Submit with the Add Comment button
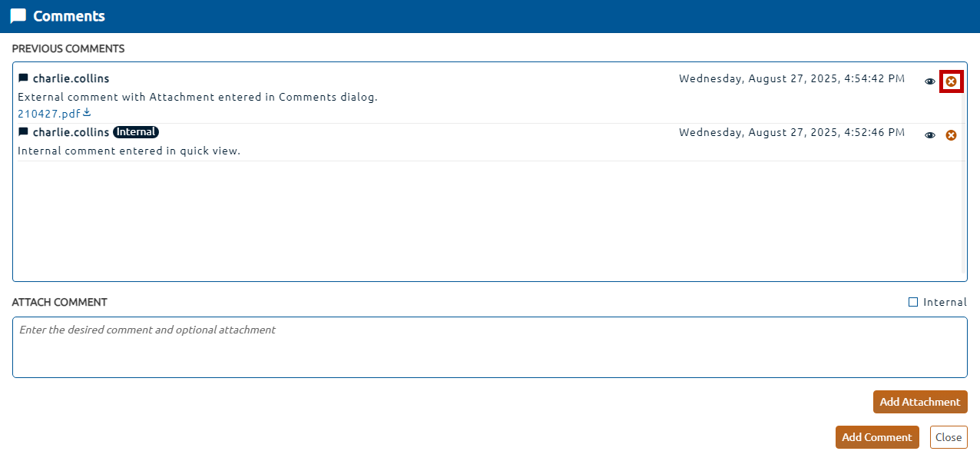This screenshot has width=980, height=471. 876,437
